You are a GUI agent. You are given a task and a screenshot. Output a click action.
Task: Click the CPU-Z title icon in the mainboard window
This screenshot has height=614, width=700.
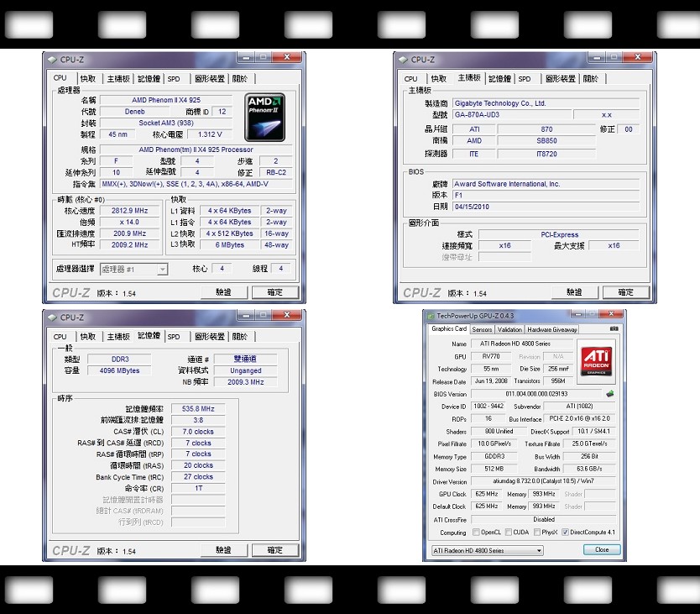tap(403, 60)
